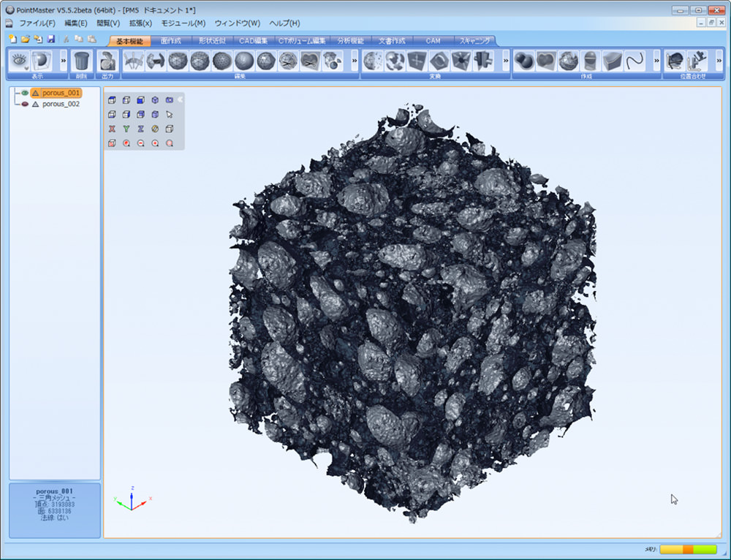This screenshot has width=731, height=560.
Task: Click the green Y axis rotation icon
Action: point(126,129)
